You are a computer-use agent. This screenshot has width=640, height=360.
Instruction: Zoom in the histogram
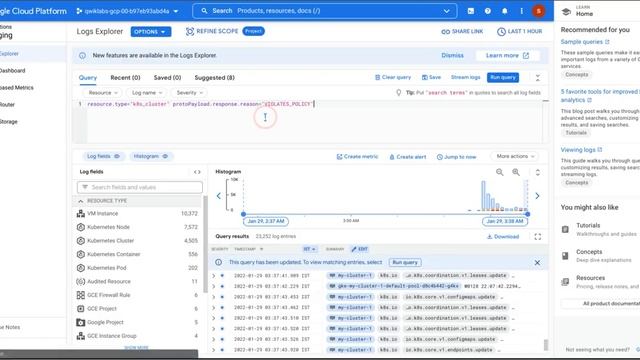click(516, 172)
